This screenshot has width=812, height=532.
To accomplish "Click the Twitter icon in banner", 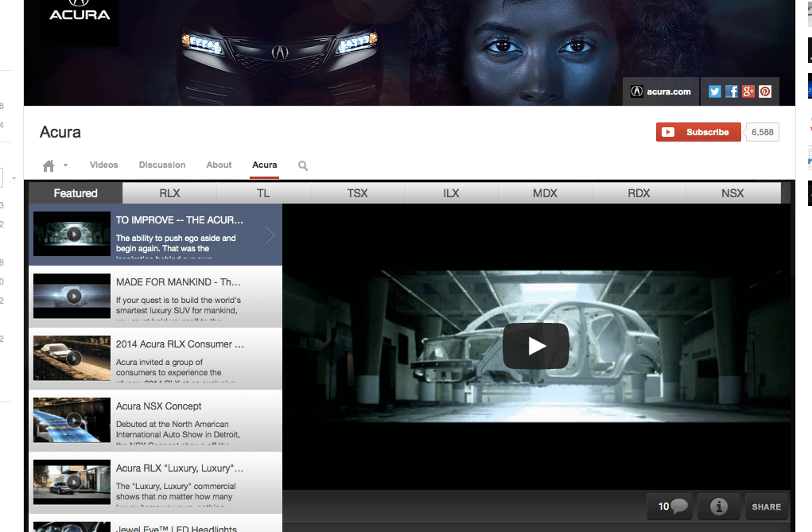I will 714,91.
